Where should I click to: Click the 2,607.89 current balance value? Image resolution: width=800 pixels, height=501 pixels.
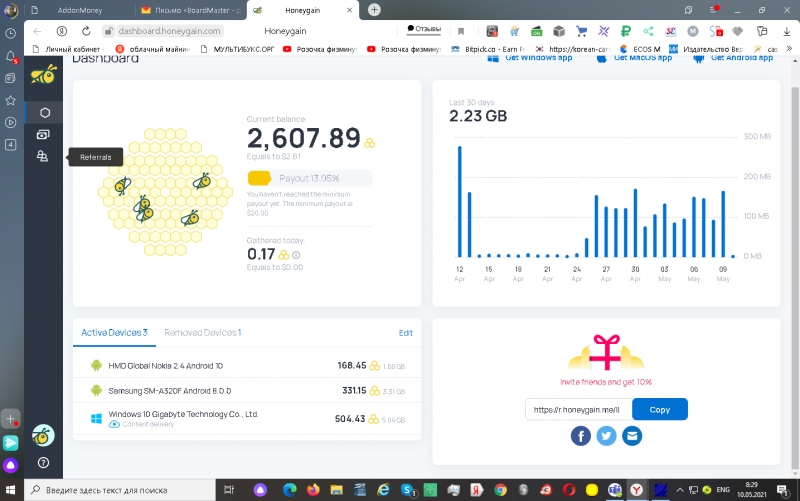(x=304, y=138)
